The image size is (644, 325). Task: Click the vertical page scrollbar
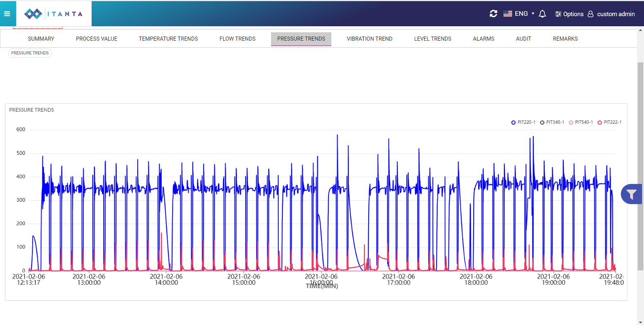[640, 166]
